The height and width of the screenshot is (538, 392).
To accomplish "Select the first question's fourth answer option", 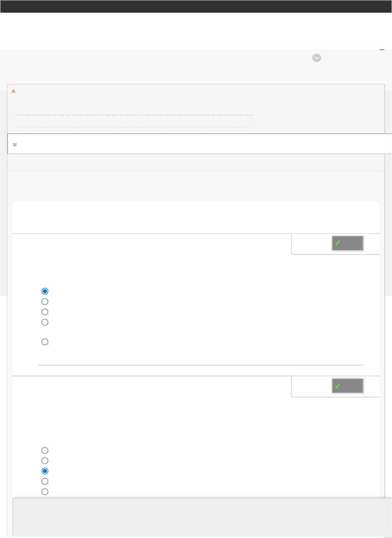I will 45,322.
